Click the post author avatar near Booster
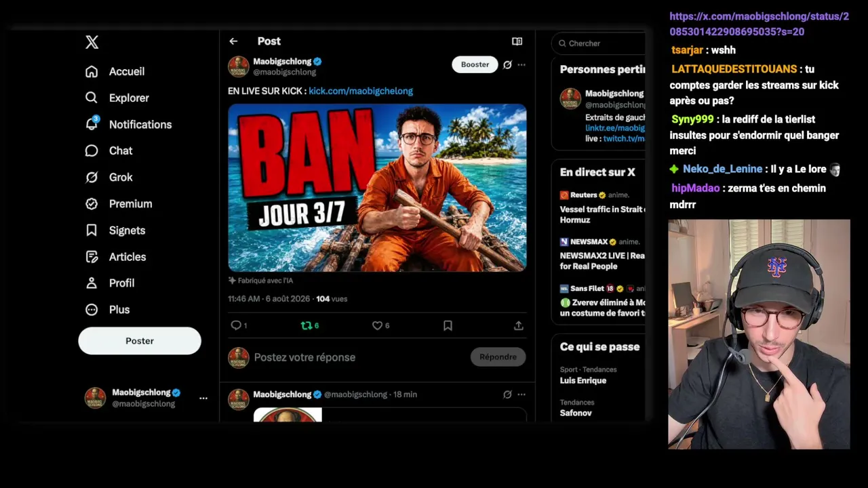Image resolution: width=868 pixels, height=488 pixels. (x=239, y=66)
